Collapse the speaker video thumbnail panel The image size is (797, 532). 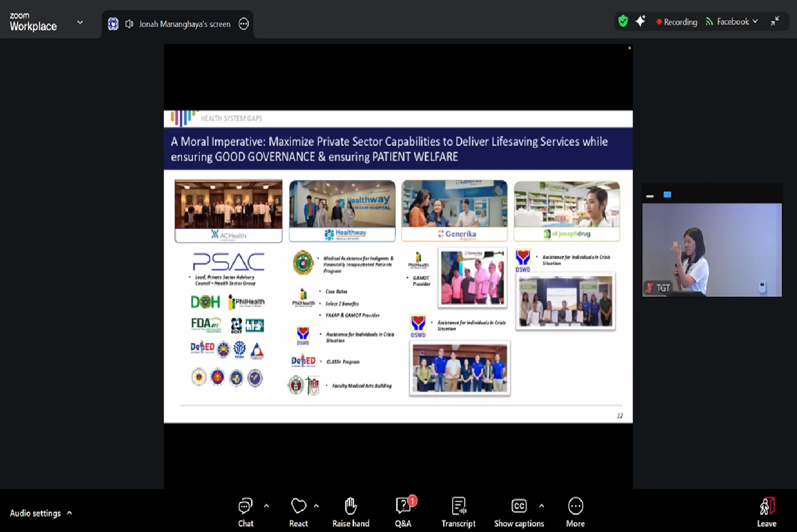click(650, 196)
